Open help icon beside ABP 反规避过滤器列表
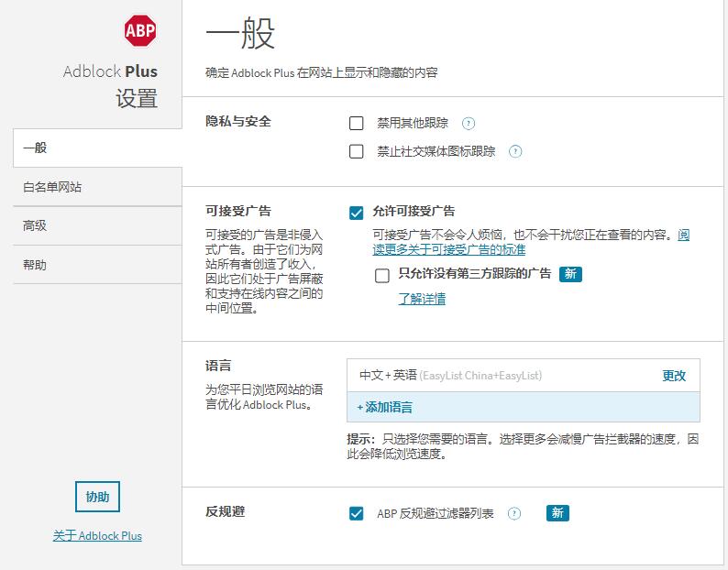 click(514, 513)
